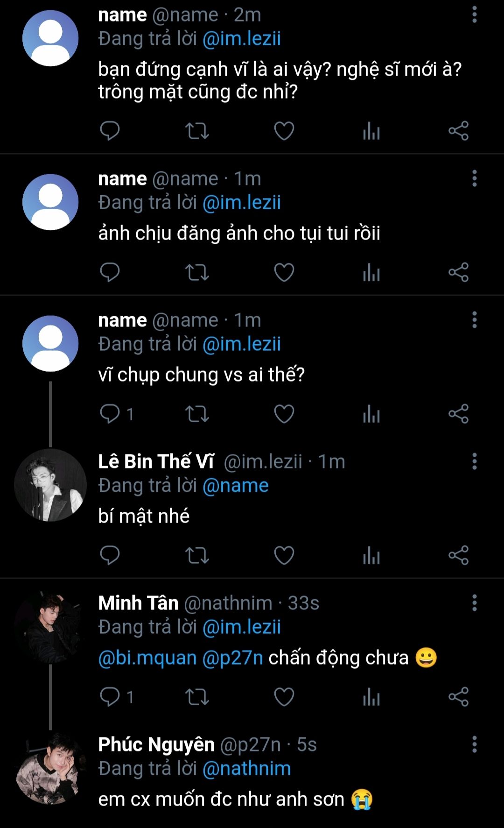Open more options on Phúc Nguyên's tweet

(474, 744)
